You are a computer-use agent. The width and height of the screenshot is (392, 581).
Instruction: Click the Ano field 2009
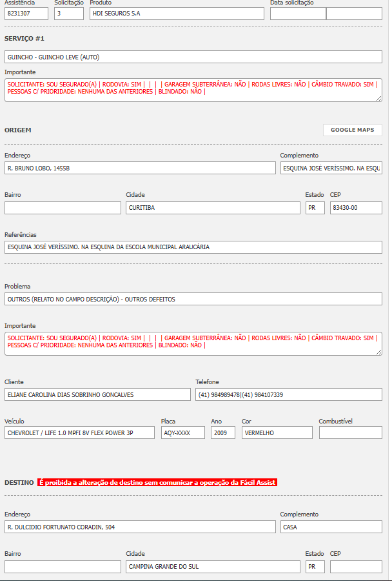223,433
